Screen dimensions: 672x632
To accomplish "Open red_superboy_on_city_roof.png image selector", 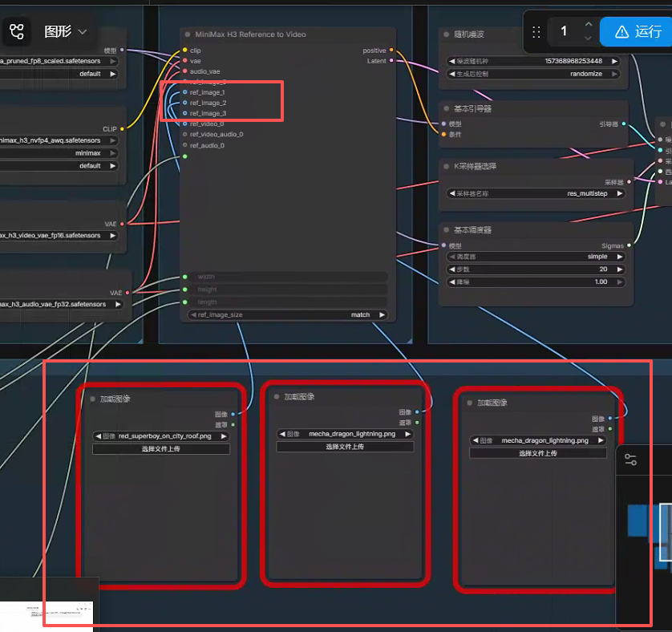I will click(161, 436).
